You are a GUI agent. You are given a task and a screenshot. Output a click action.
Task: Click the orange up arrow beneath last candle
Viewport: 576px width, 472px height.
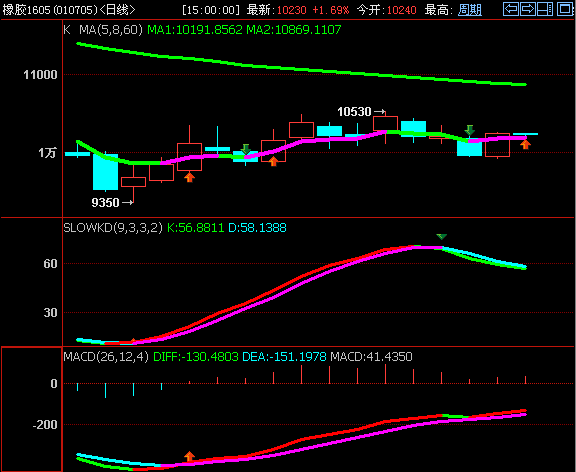pos(525,144)
